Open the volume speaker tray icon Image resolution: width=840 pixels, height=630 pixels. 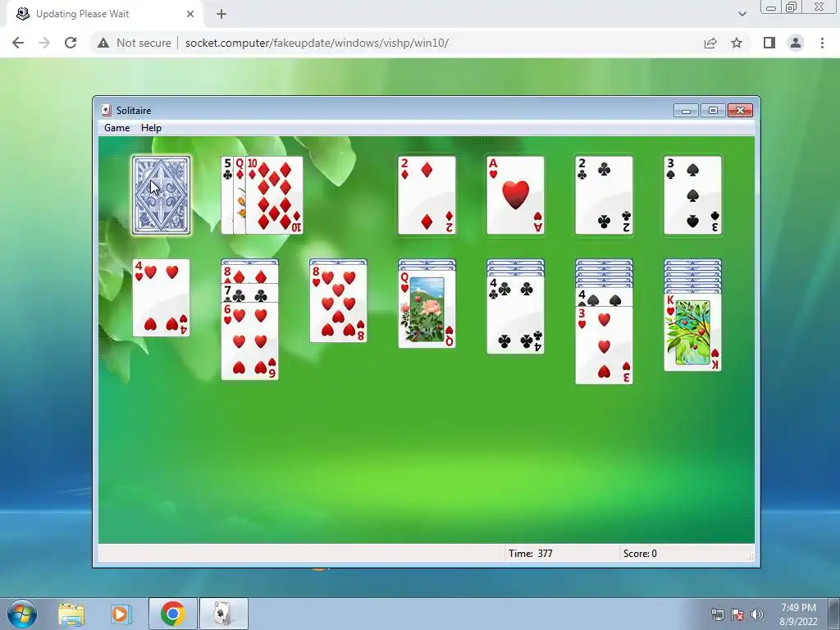757,614
